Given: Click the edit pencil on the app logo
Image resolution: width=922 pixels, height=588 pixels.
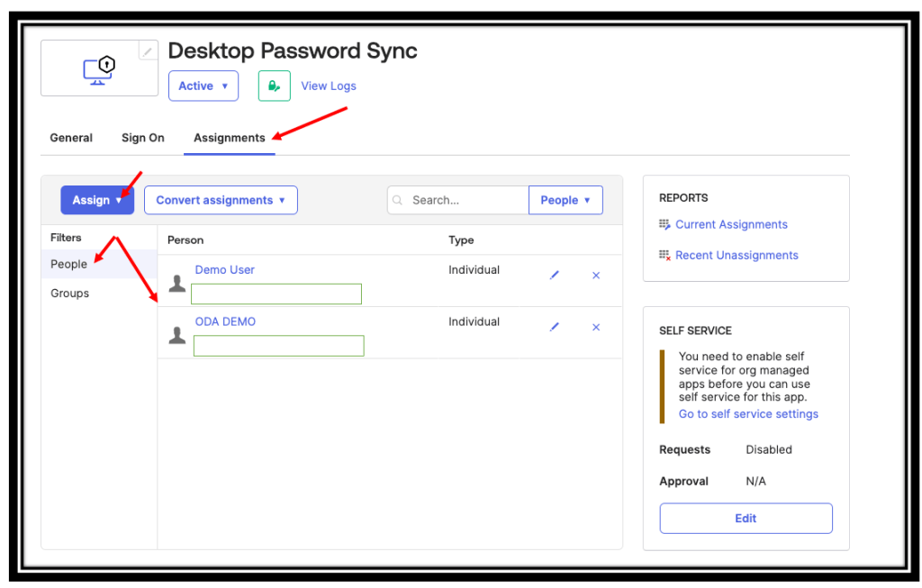Looking at the screenshot, I should click(148, 51).
